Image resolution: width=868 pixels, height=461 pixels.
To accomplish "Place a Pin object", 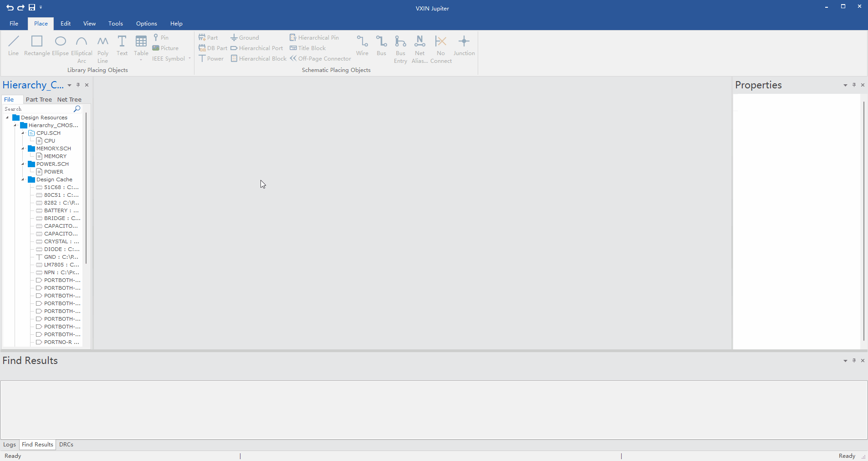I will (x=161, y=37).
